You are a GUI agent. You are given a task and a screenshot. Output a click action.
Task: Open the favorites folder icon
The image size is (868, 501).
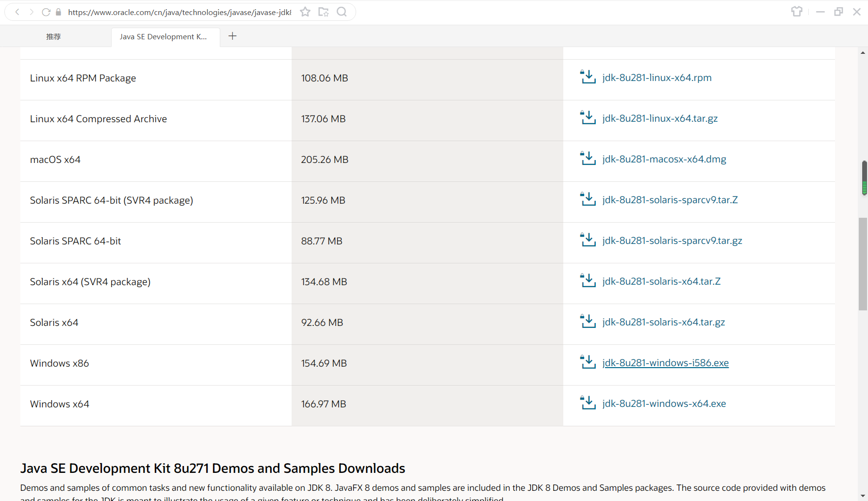tap(324, 12)
